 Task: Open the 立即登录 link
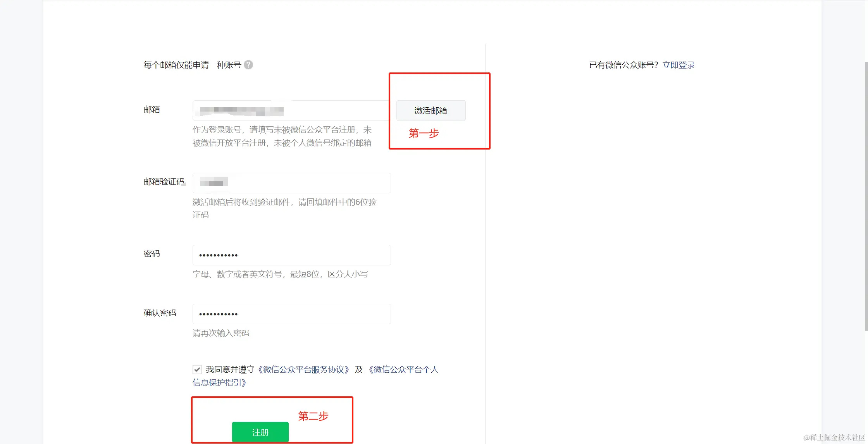[x=679, y=65]
